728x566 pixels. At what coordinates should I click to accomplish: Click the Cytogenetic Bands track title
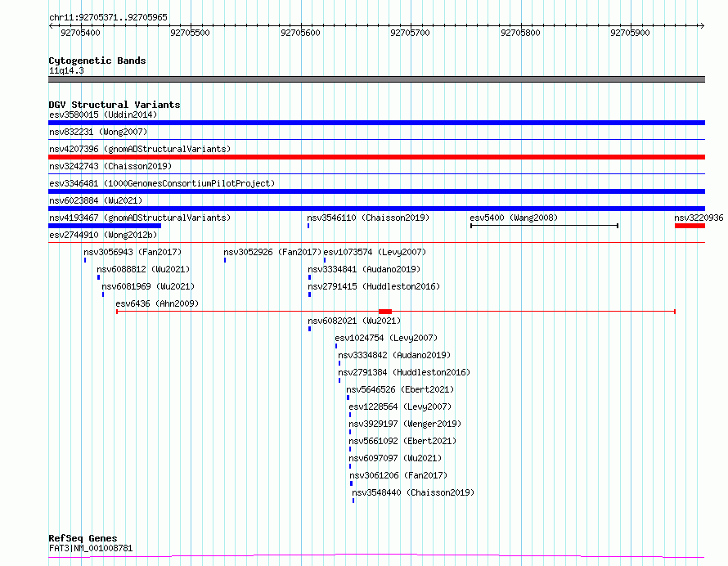(x=97, y=61)
